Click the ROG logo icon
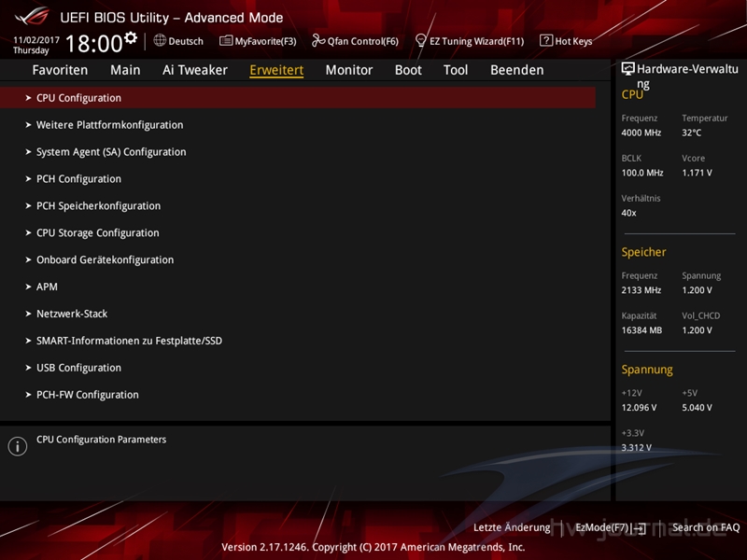The height and width of the screenshot is (560, 747). click(32, 16)
